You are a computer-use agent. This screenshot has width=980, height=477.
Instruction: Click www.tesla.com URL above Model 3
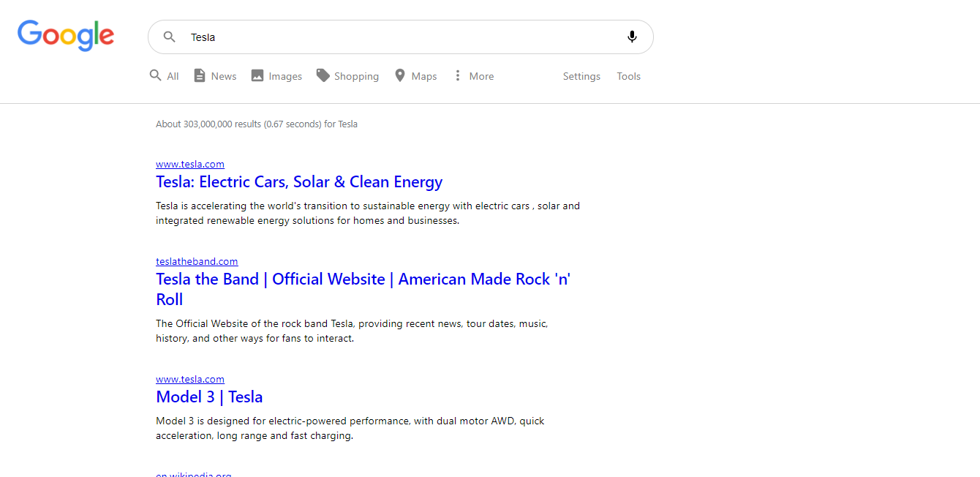point(190,379)
